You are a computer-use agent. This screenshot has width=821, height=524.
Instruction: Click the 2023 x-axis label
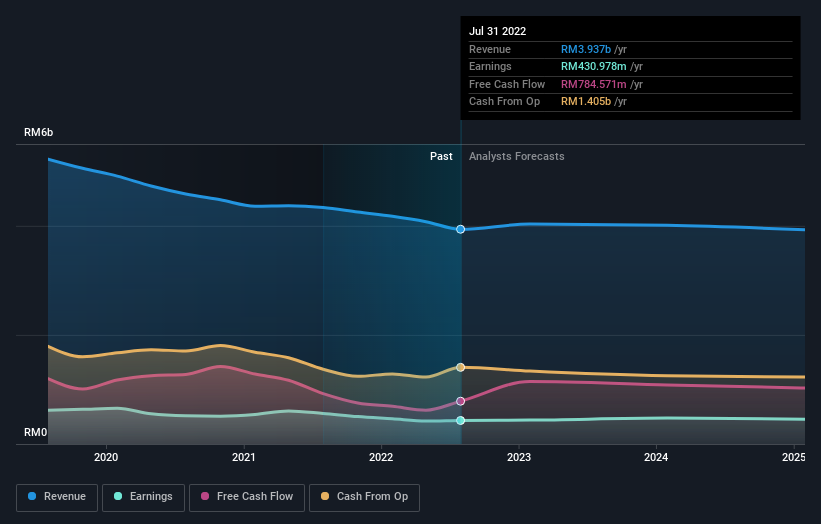pyautogui.click(x=519, y=457)
